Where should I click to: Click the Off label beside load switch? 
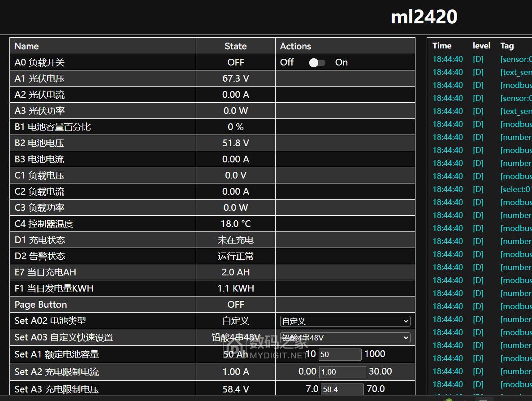(287, 62)
